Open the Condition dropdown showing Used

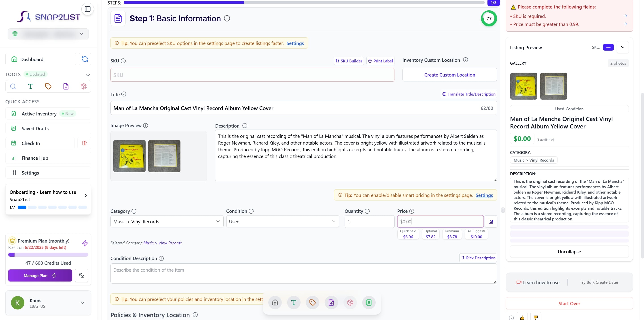tap(282, 221)
